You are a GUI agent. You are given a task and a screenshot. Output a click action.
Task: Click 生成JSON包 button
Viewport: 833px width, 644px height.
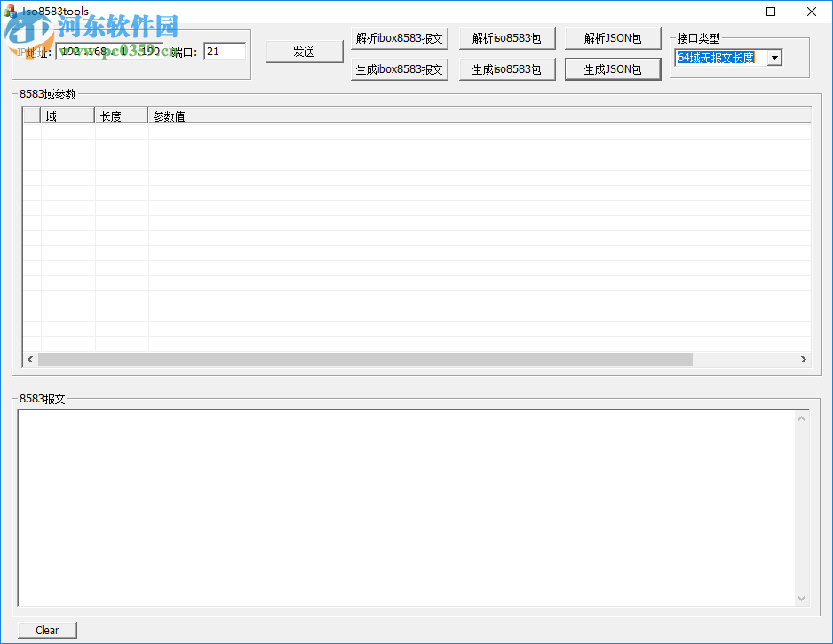[x=612, y=68]
